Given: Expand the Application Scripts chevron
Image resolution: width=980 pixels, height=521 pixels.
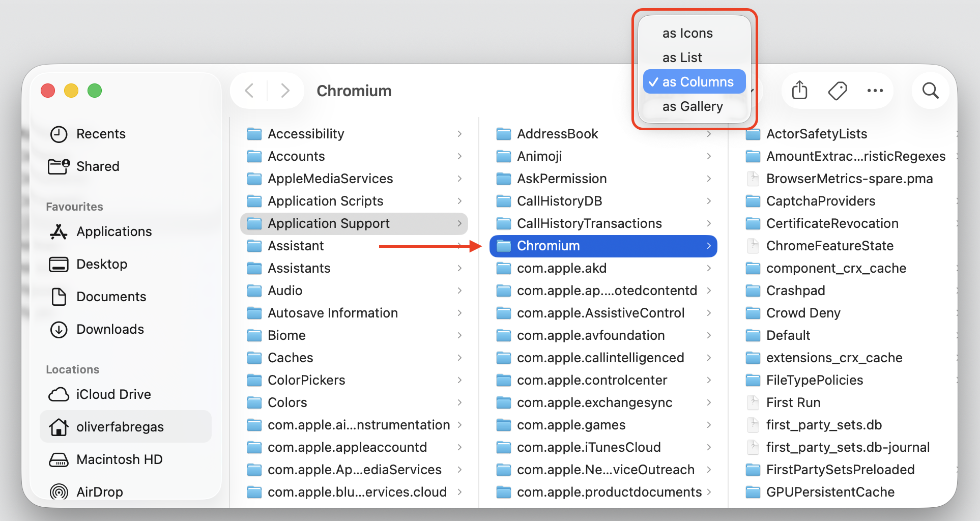Looking at the screenshot, I should 459,201.
